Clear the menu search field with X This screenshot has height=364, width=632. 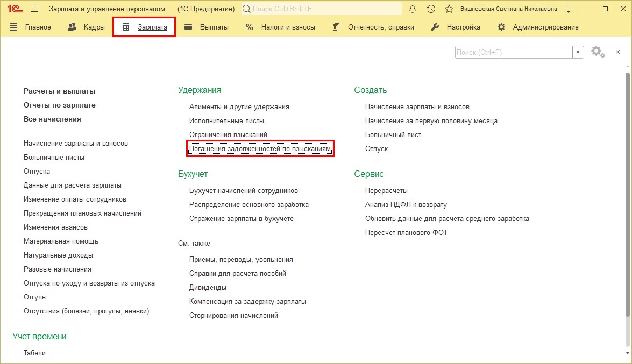click(x=578, y=52)
